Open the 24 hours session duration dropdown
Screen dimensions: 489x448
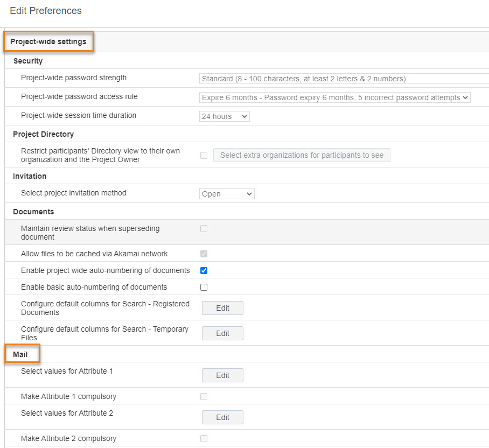click(x=224, y=116)
